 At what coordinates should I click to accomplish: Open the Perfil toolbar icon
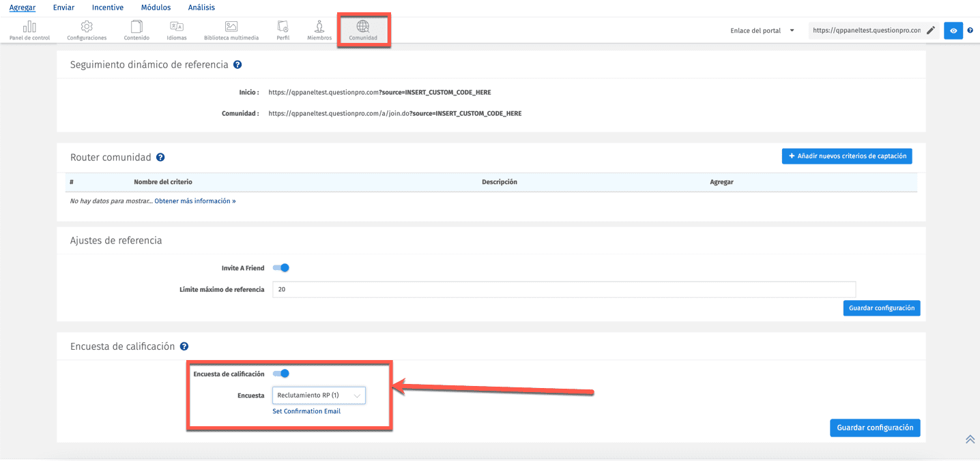pos(283,30)
